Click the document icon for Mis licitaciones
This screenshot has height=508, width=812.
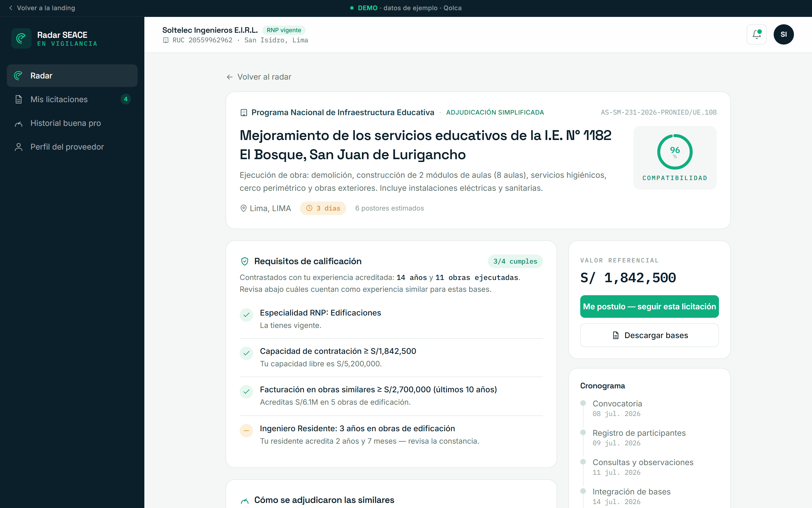pyautogui.click(x=18, y=99)
